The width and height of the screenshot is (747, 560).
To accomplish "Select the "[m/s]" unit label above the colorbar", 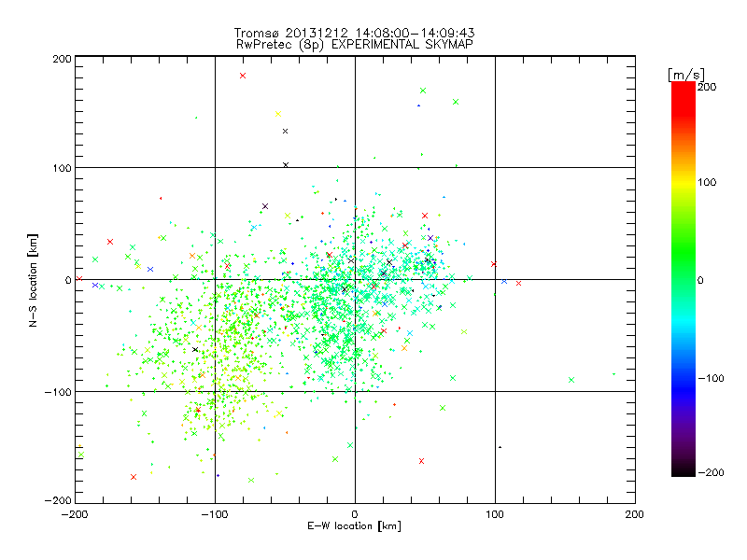I will tap(686, 75).
